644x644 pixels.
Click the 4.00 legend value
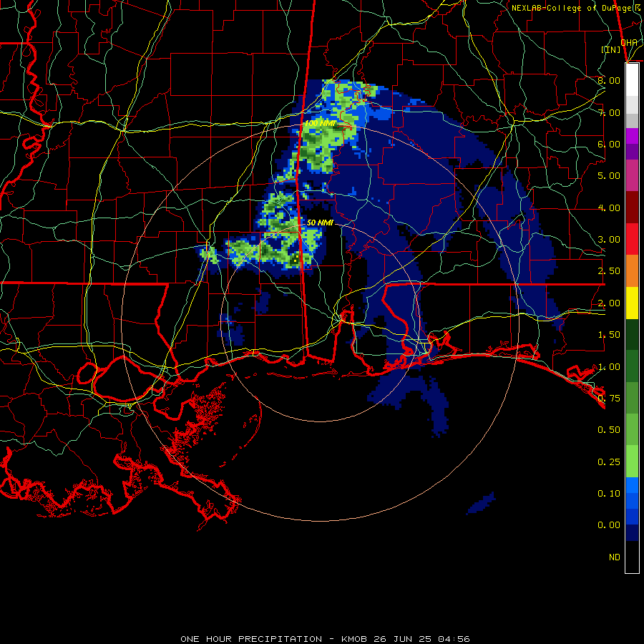(x=609, y=208)
